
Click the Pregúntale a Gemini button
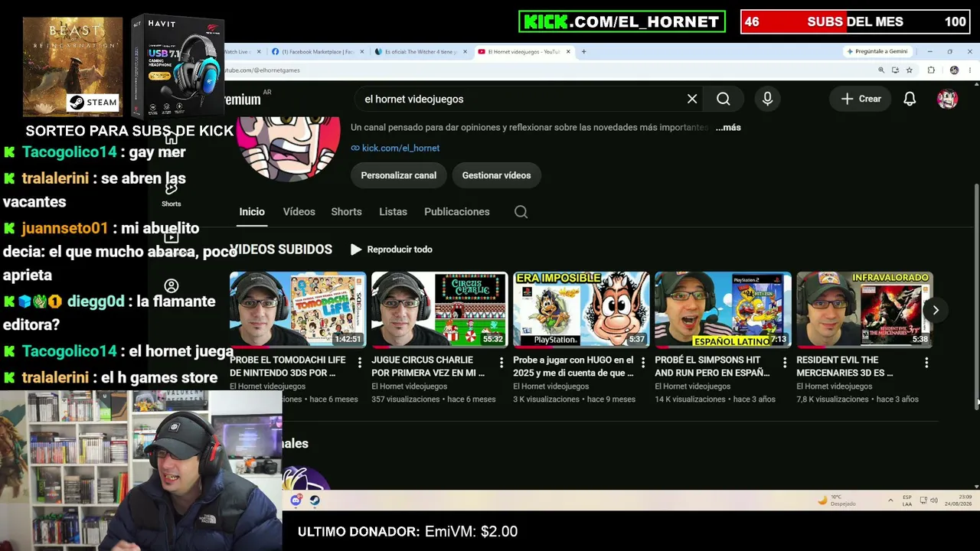tap(877, 52)
